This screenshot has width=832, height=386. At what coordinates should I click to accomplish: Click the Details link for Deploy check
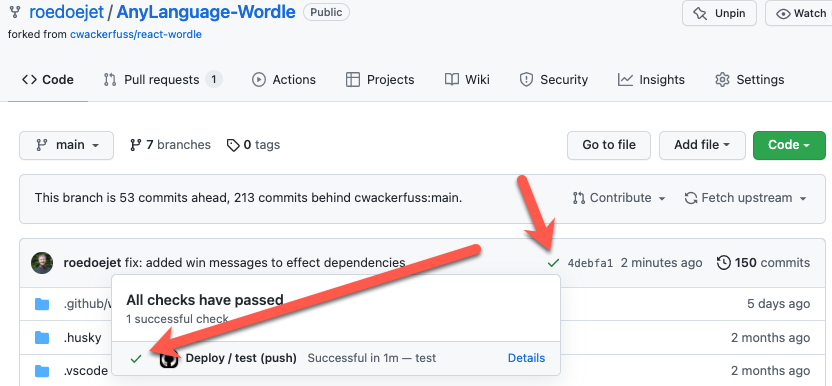coord(526,358)
